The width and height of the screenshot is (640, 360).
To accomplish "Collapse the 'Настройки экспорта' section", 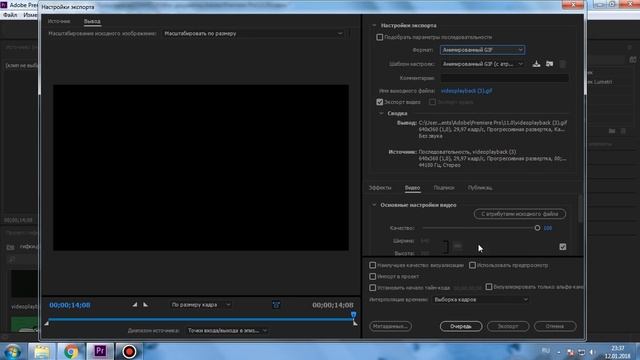I will [x=374, y=25].
